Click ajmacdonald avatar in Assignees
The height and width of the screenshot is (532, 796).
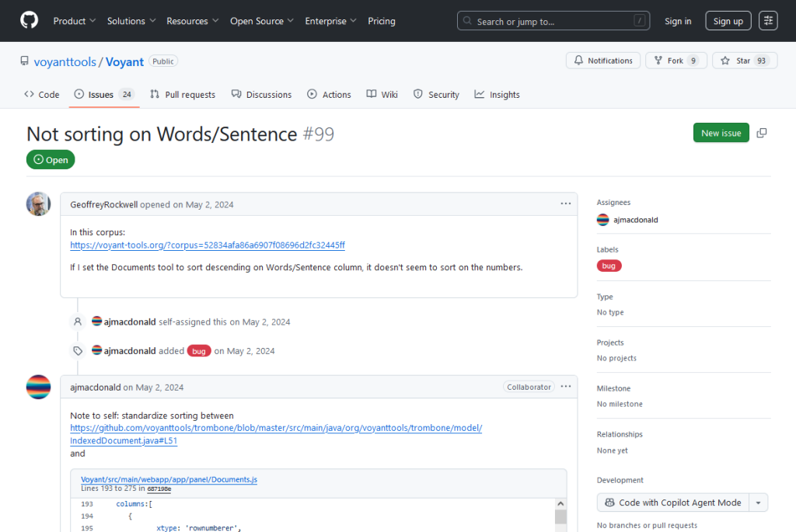602,220
